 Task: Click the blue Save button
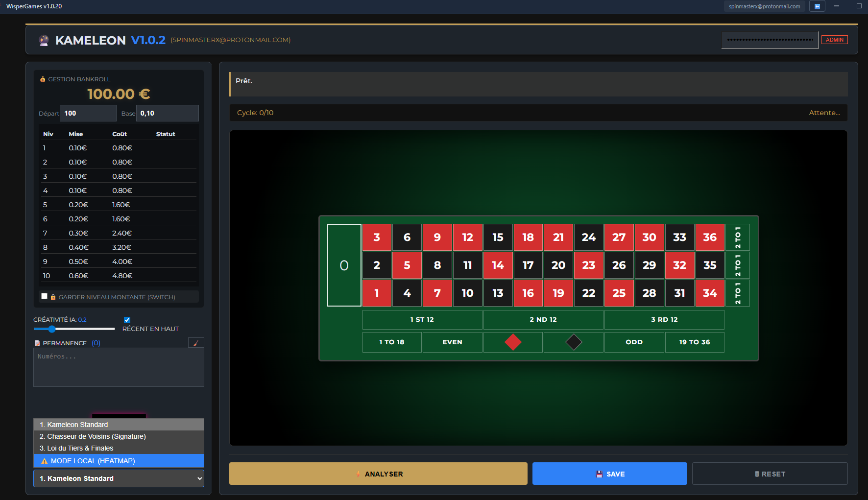click(x=609, y=474)
